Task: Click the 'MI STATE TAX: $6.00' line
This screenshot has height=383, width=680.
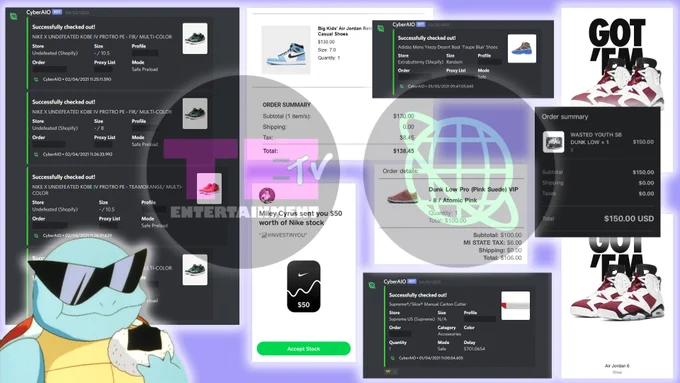Action: pyautogui.click(x=492, y=242)
